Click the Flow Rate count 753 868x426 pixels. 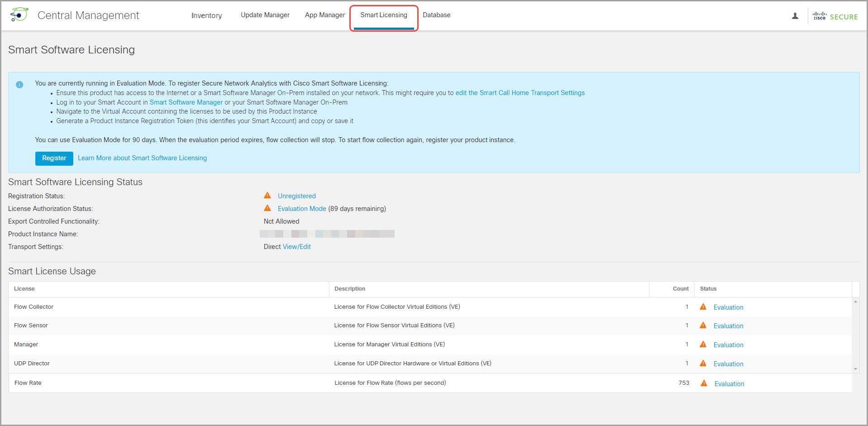point(684,383)
